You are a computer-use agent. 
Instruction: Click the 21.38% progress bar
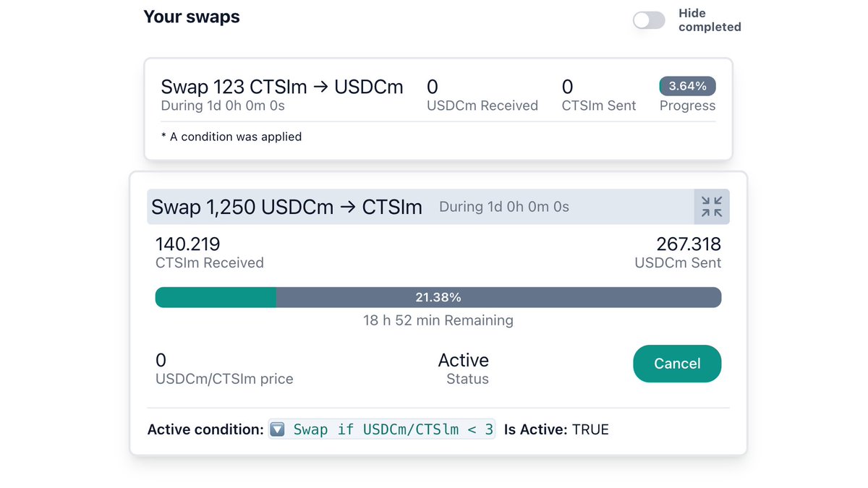point(438,297)
